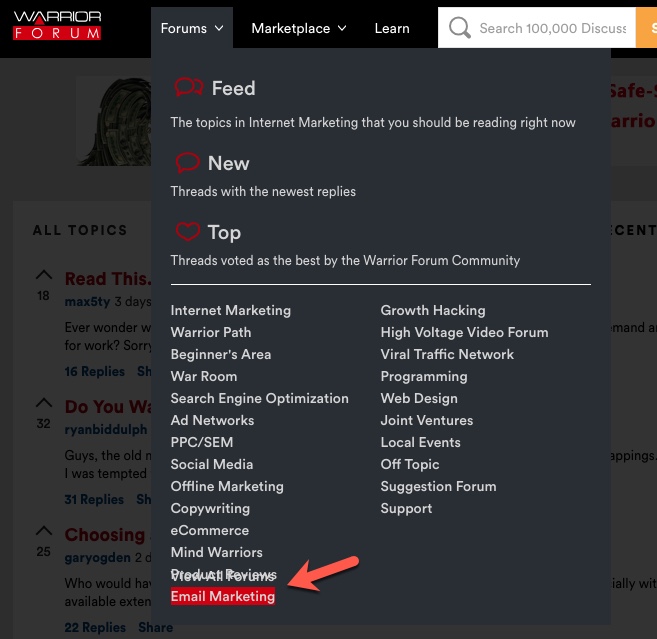
Task: Click the Top heart icon
Action: (187, 232)
